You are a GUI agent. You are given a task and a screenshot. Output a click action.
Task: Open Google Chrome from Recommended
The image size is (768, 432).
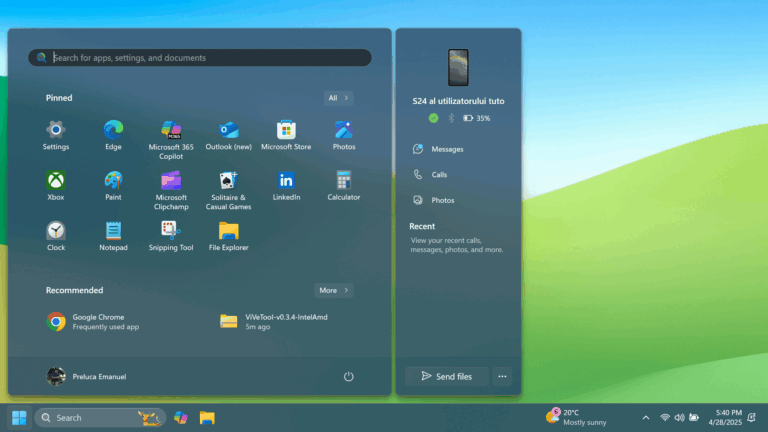(93, 322)
